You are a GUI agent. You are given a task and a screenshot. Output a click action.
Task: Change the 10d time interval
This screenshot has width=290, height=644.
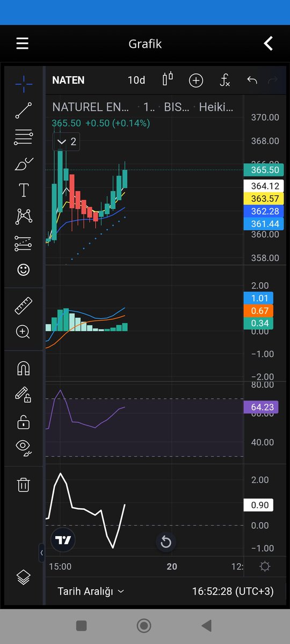click(136, 80)
